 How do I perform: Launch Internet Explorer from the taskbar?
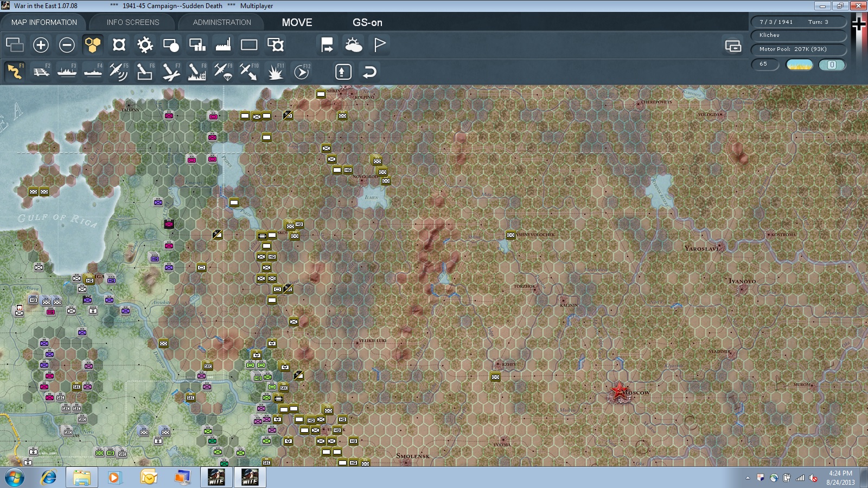point(49,478)
